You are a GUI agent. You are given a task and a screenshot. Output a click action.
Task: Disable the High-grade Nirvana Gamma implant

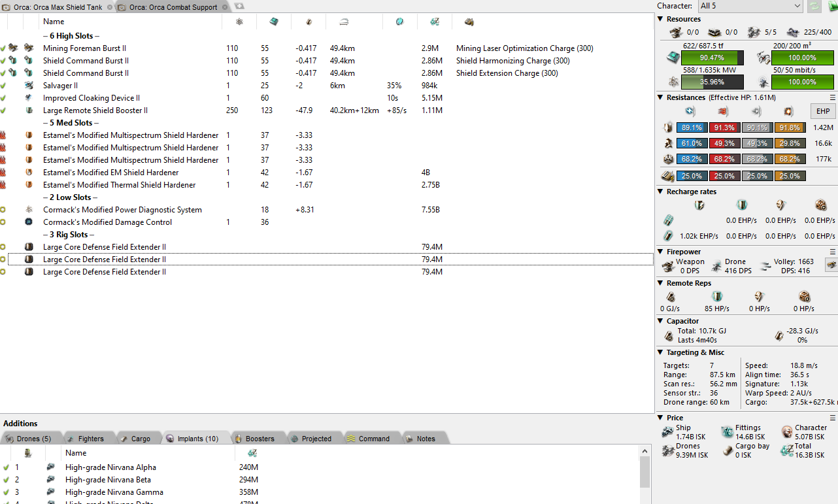tap(6, 492)
